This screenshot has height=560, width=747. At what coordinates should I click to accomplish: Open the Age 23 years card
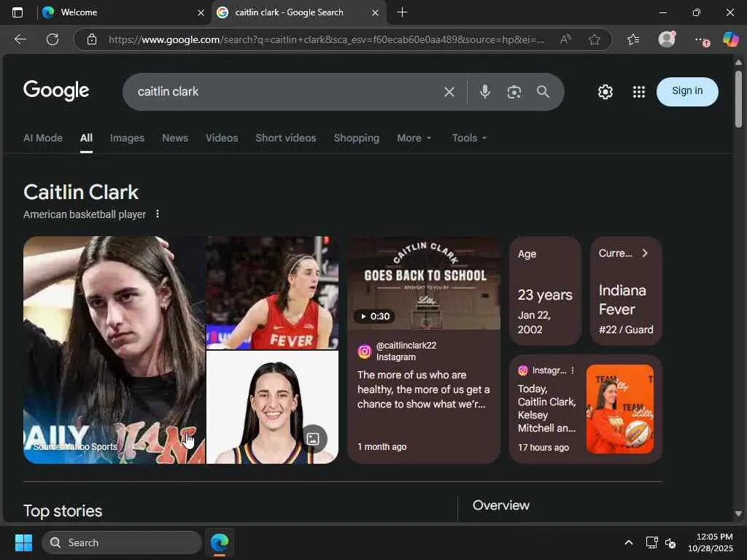(x=545, y=291)
